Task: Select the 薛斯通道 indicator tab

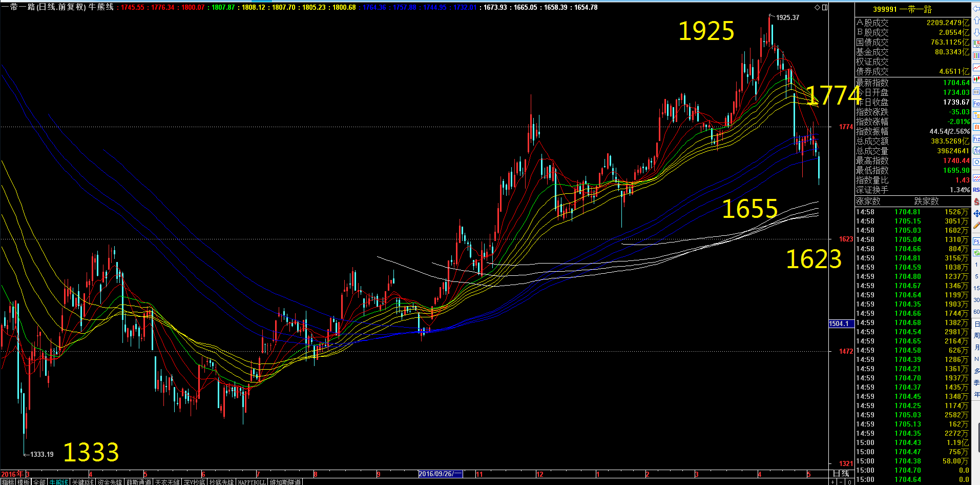Action: pyautogui.click(x=138, y=482)
